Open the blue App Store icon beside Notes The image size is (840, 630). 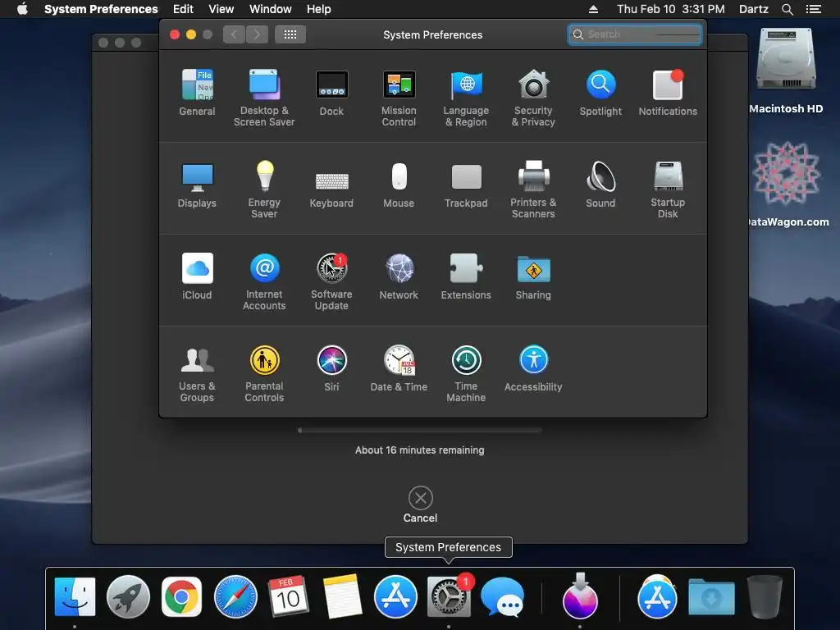click(395, 596)
